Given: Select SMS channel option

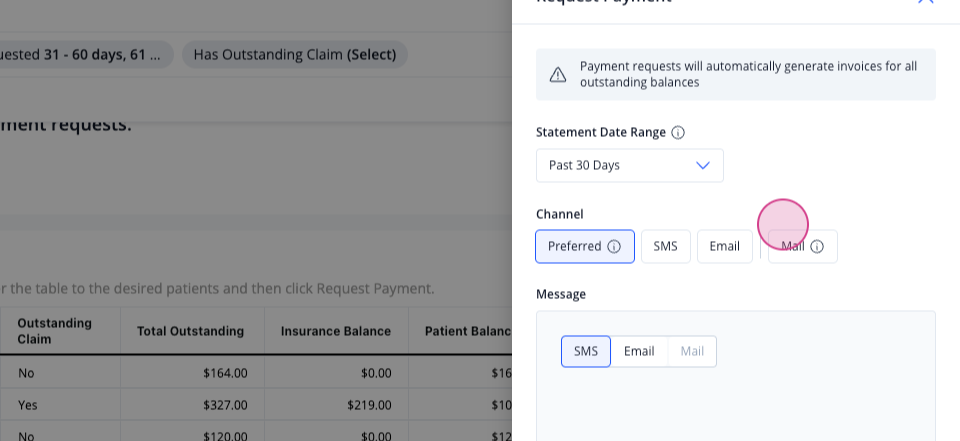Looking at the screenshot, I should [x=666, y=246].
